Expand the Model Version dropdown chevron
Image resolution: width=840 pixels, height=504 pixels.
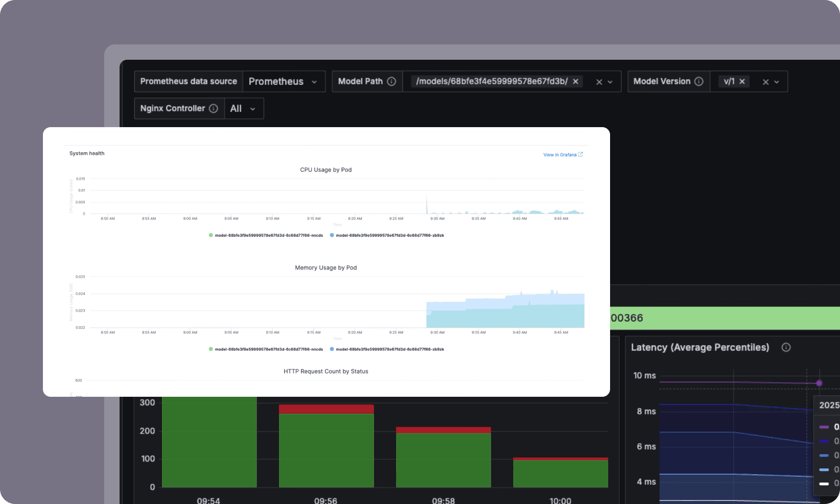(777, 82)
